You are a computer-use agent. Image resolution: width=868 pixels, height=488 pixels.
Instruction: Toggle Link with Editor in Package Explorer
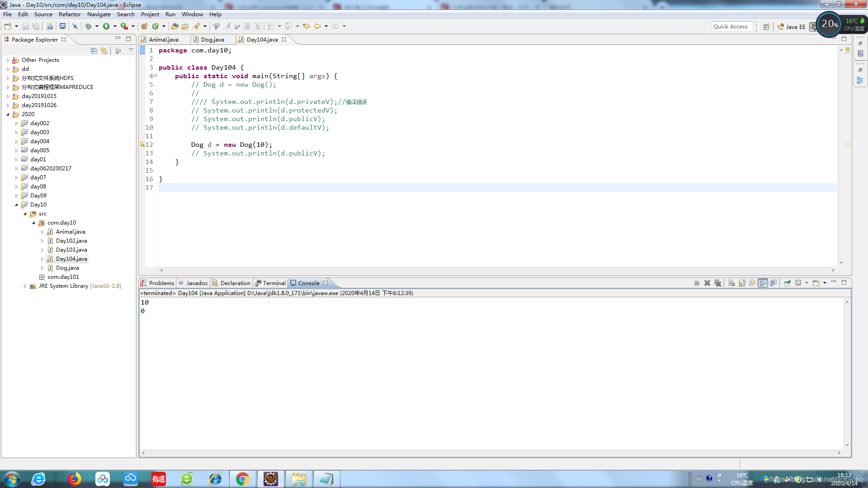104,51
